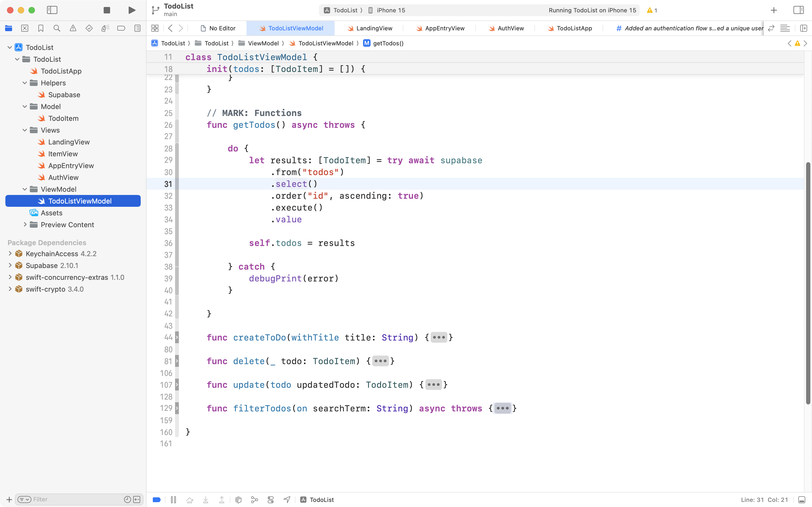This screenshot has height=507, width=812.
Task: Open the report navigator
Action: (x=137, y=28)
